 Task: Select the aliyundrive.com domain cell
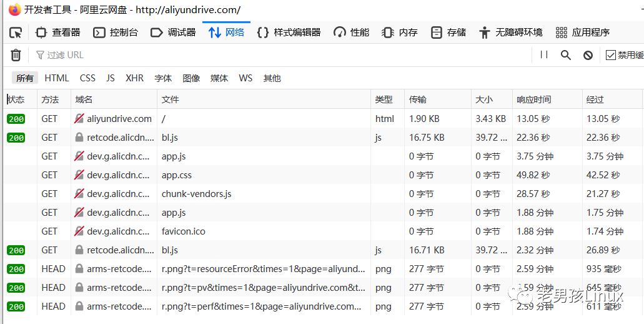(x=114, y=119)
